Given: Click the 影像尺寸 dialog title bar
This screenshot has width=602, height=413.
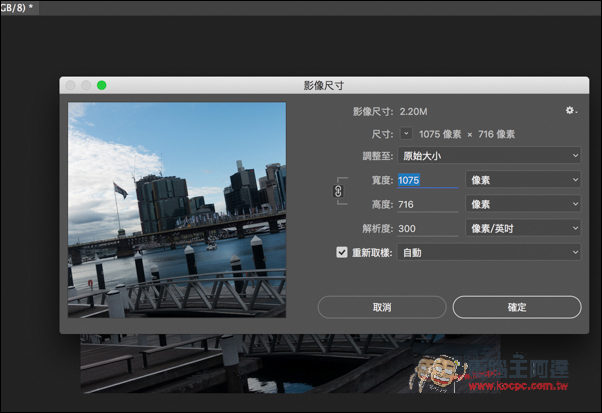Looking at the screenshot, I should [x=328, y=86].
